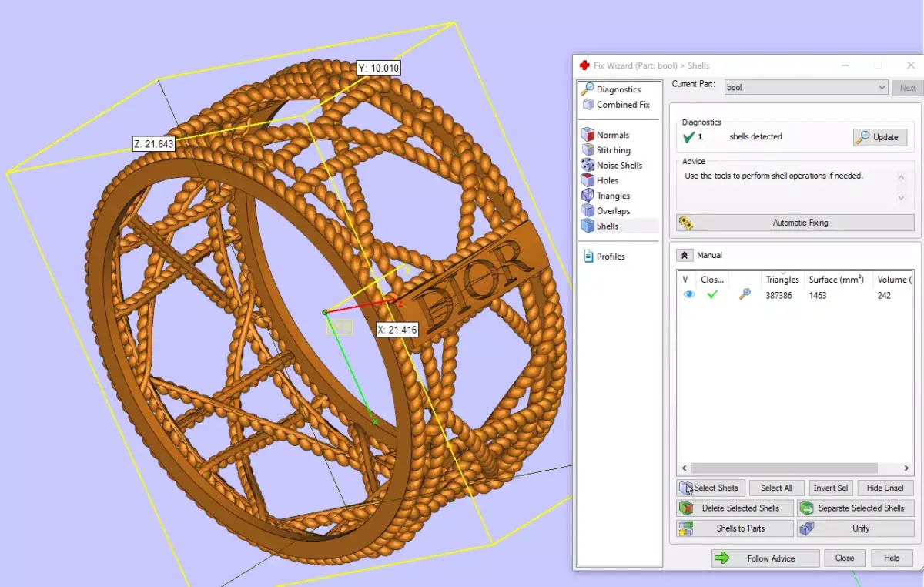The image size is (924, 587).
Task: Click Invert Sel button
Action: coord(831,488)
